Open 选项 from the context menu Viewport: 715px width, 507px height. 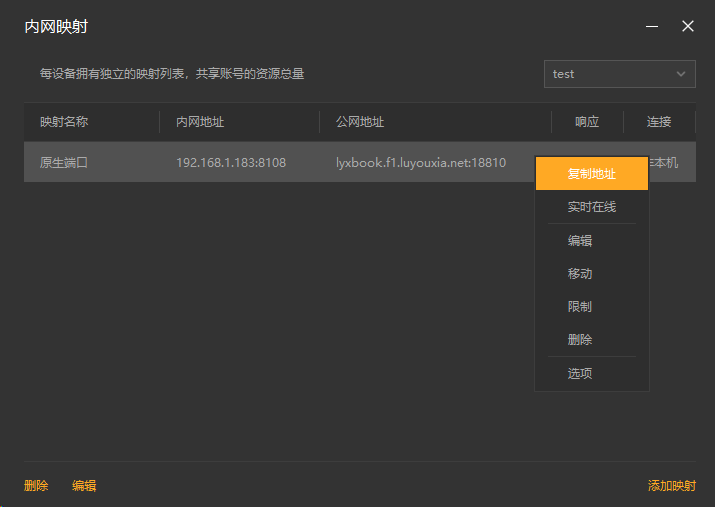point(580,374)
